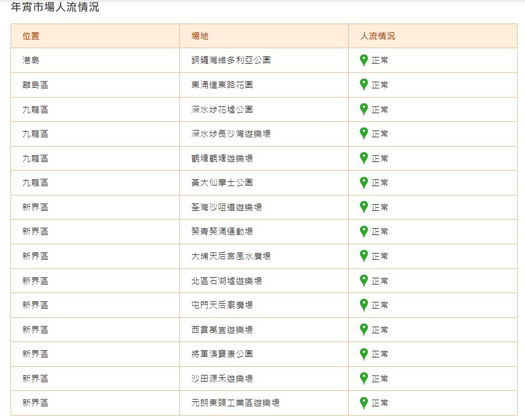Select the 深水埗長沙灣遊樂場 venue name

click(231, 134)
